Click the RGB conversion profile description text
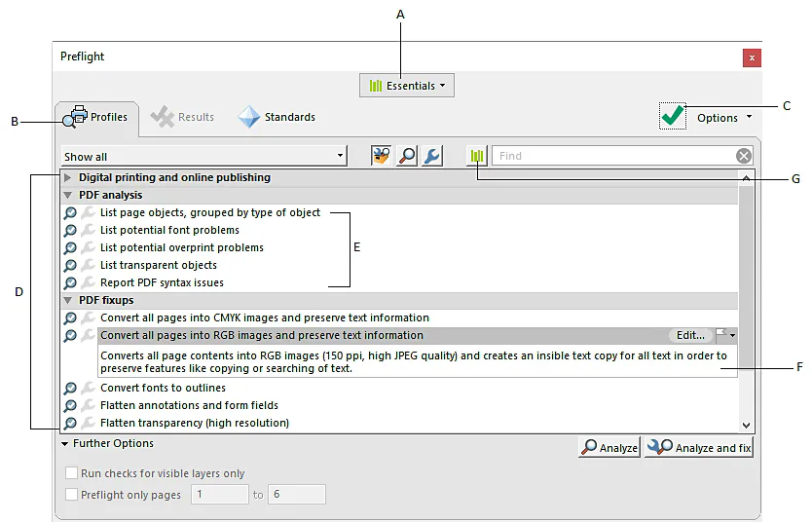Screen dimensions: 812x523 [413, 362]
